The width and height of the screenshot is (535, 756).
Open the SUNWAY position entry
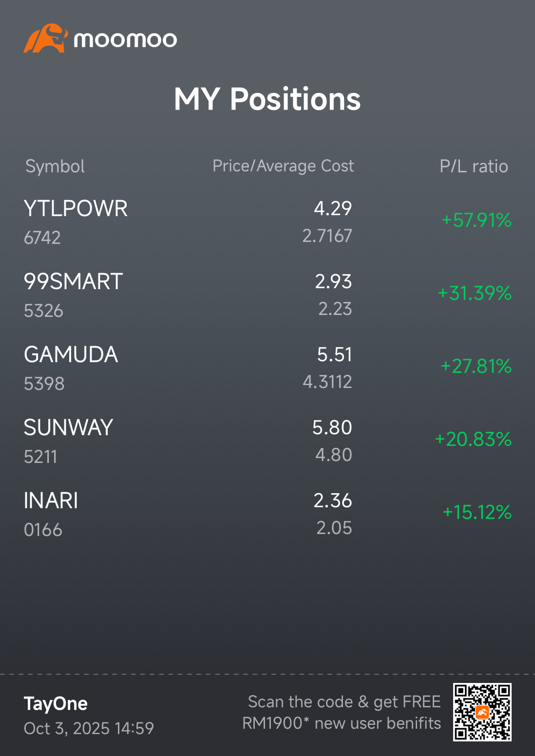coord(68,428)
